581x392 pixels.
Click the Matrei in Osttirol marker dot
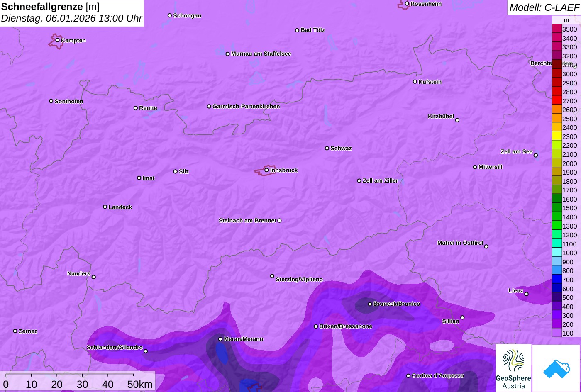click(486, 246)
